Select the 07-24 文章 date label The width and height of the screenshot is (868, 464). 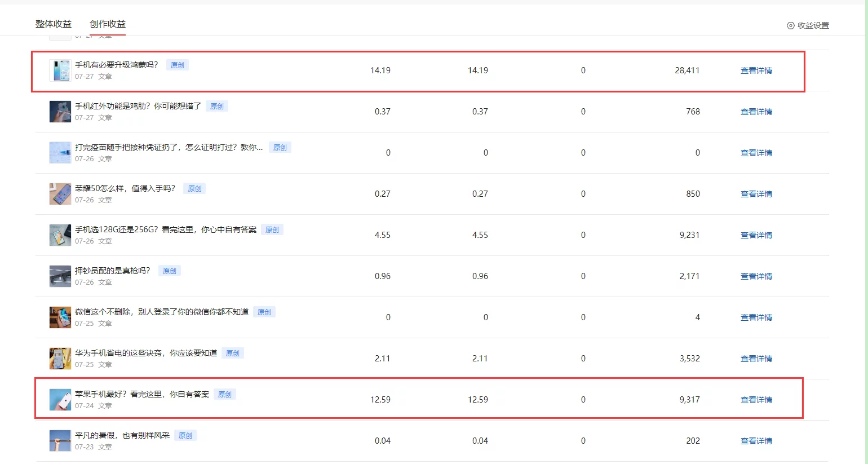click(94, 406)
